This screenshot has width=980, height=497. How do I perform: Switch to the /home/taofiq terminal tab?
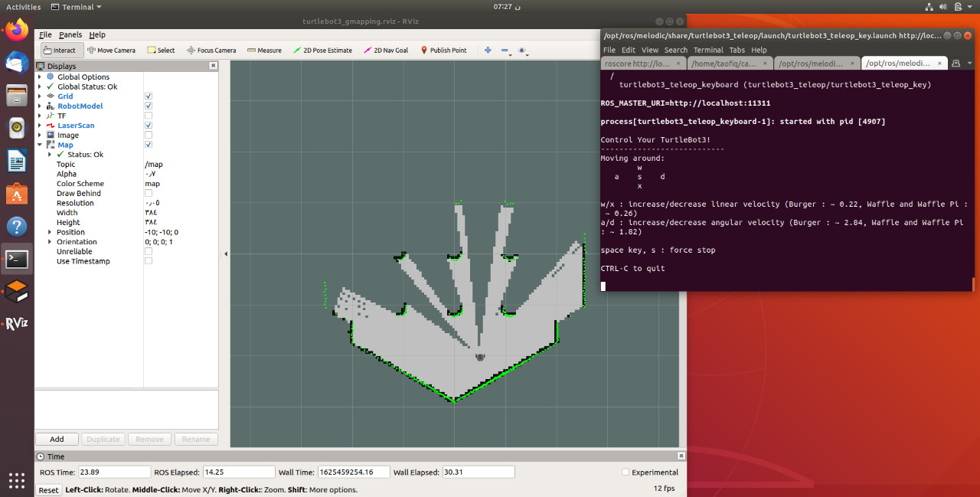click(x=730, y=64)
